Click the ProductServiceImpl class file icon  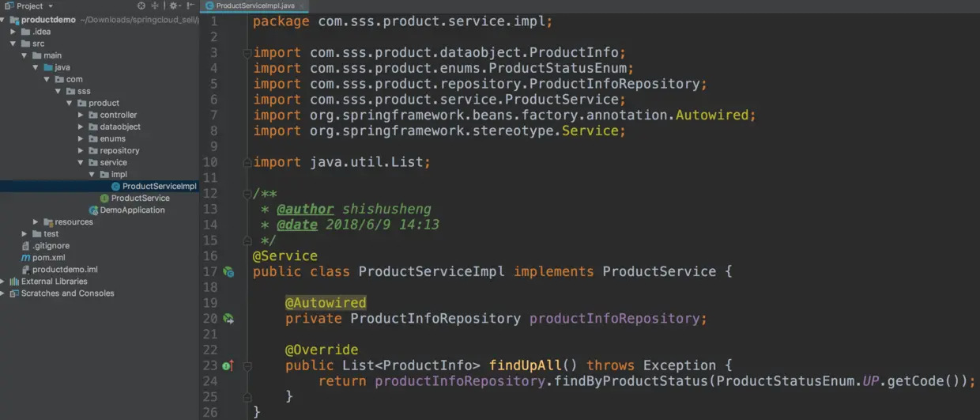[x=115, y=186]
